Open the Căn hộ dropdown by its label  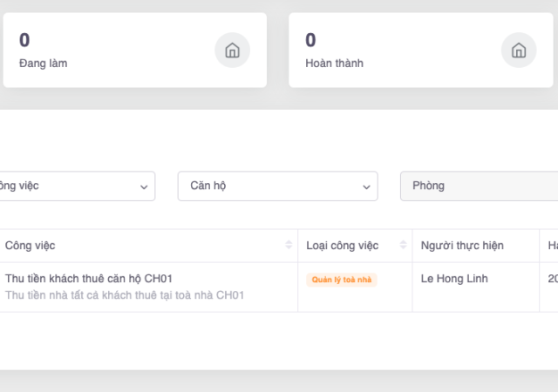click(x=209, y=186)
